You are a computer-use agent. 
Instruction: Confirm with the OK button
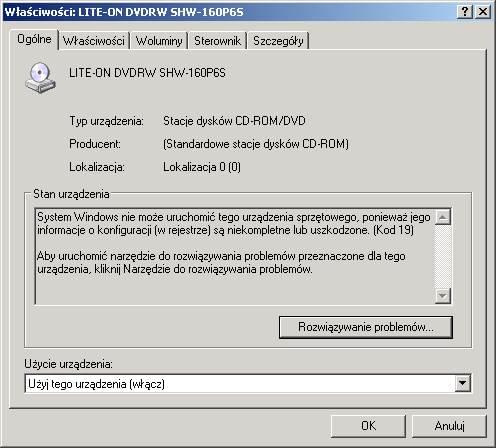[368, 426]
